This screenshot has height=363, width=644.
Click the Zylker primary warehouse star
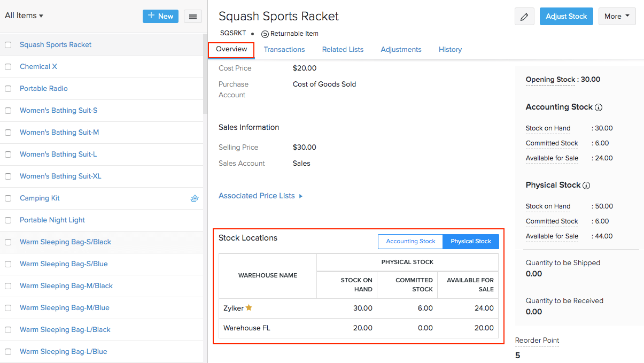click(x=249, y=308)
